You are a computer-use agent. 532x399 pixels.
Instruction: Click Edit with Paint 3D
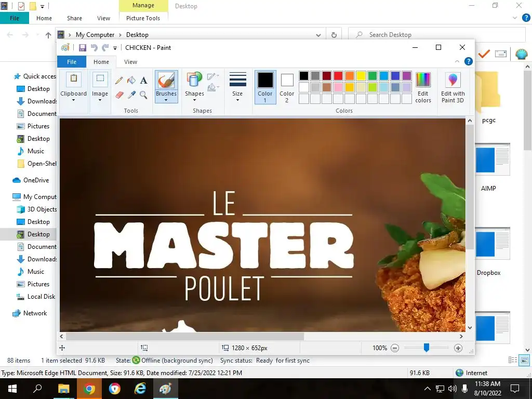coord(453,87)
